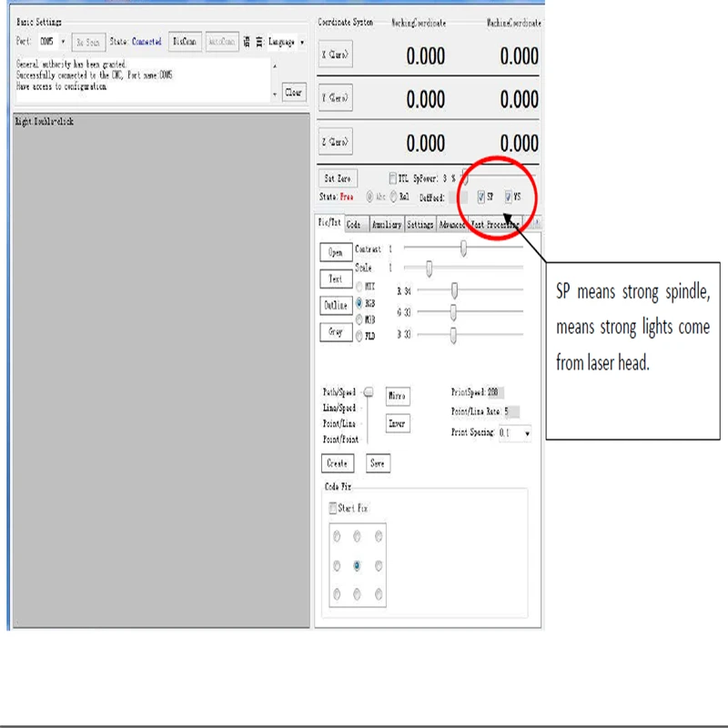Click the Save button
728x728 pixels.
(x=378, y=463)
